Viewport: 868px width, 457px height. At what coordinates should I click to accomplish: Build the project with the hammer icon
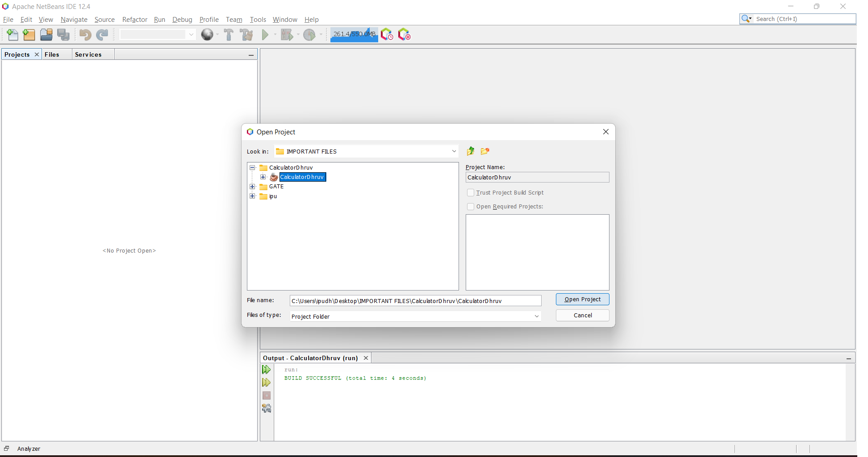(x=228, y=35)
